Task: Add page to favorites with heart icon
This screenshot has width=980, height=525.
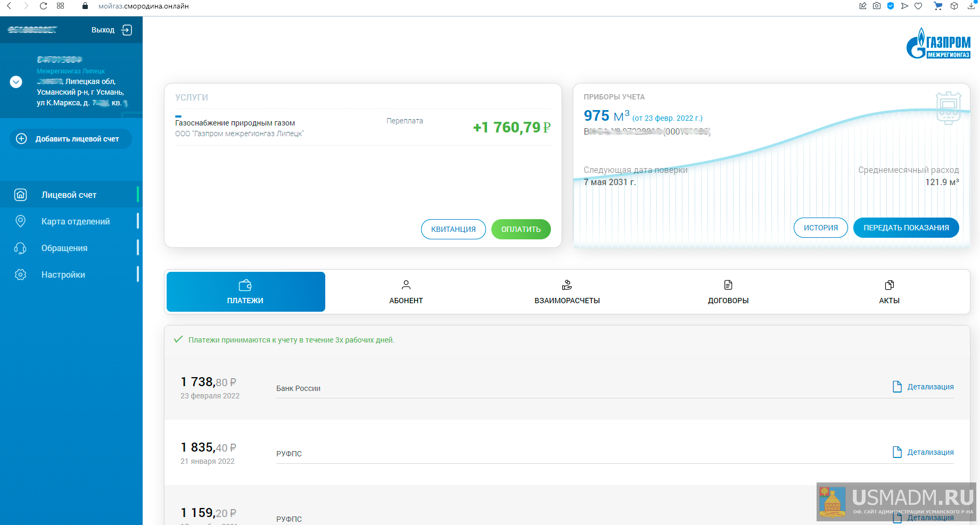Action: coord(918,6)
